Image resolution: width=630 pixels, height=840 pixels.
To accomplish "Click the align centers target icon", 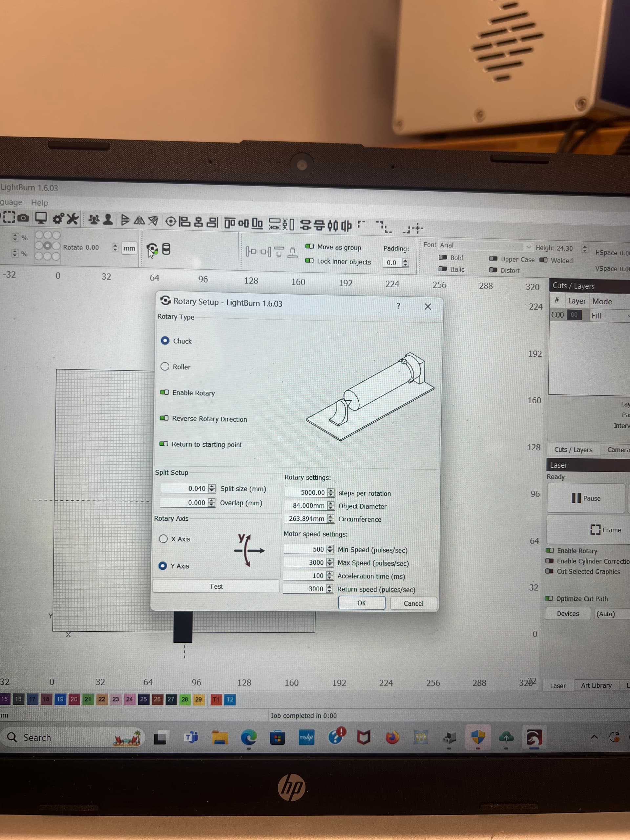I will pos(171,221).
